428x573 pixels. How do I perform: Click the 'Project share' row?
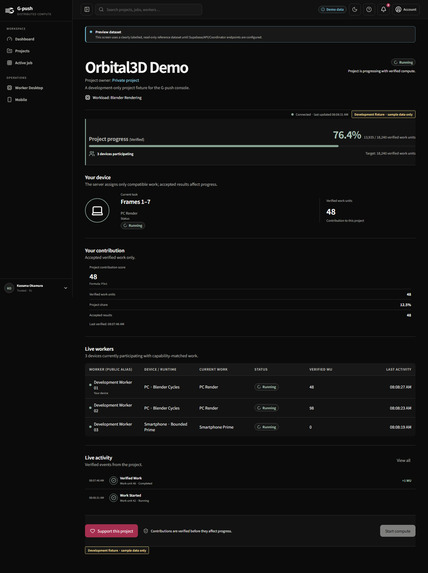[250, 305]
